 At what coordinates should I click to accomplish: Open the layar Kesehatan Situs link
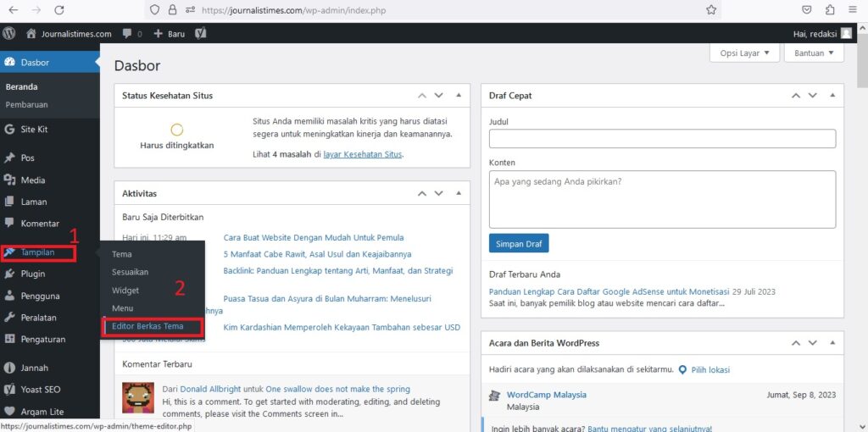pyautogui.click(x=363, y=155)
